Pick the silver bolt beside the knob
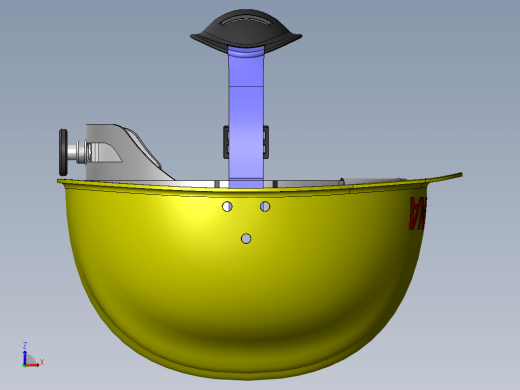The image size is (520, 390). (78, 152)
